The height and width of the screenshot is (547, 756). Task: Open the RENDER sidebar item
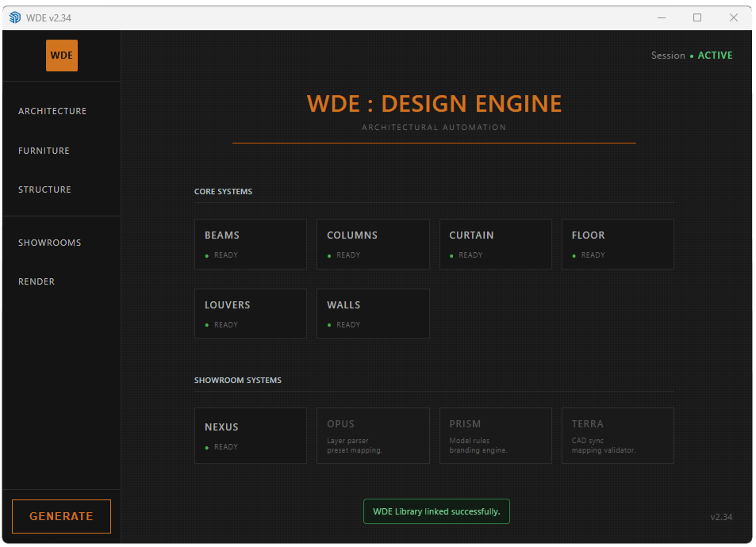pos(36,281)
